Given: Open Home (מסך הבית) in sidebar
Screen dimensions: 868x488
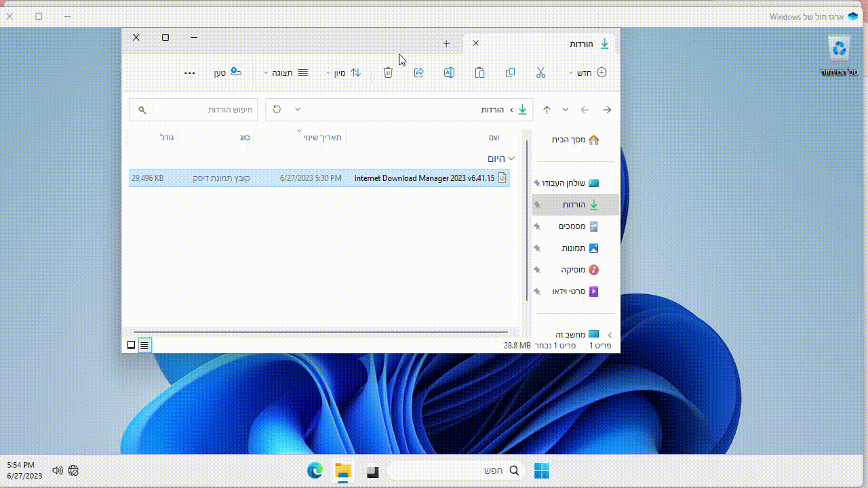Looking at the screenshot, I should point(575,140).
